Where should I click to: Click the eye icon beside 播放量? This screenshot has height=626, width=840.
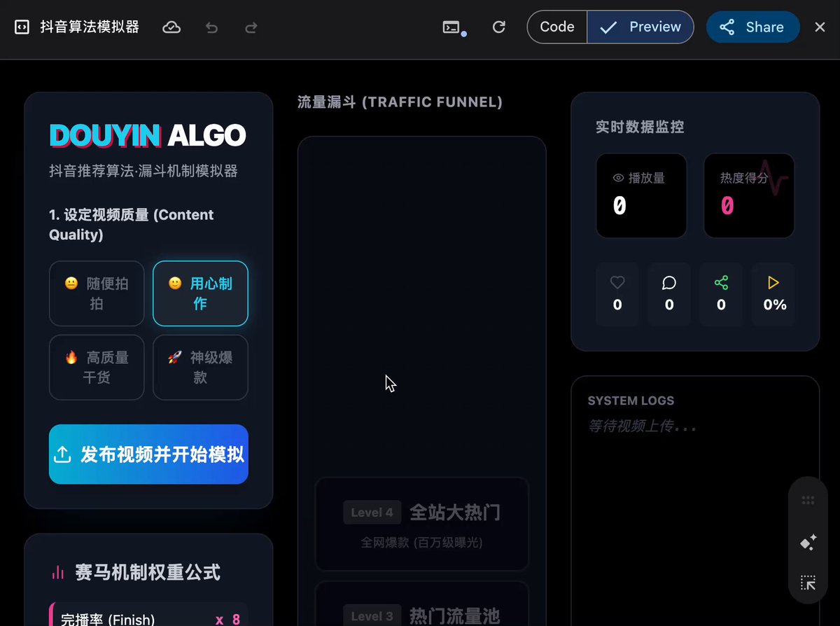point(618,178)
